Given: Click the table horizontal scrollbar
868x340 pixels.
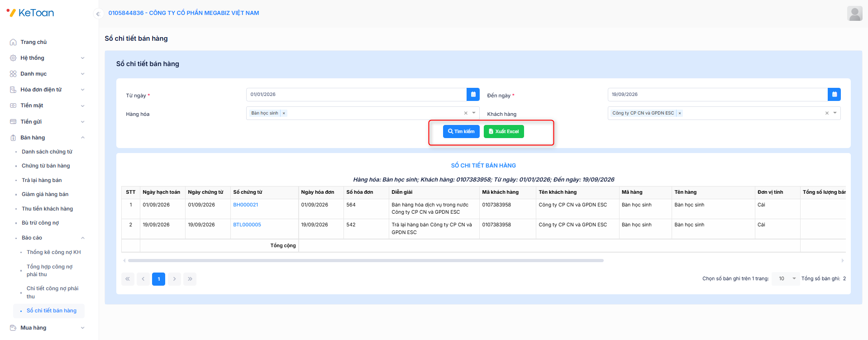Looking at the screenshot, I should 366,261.
